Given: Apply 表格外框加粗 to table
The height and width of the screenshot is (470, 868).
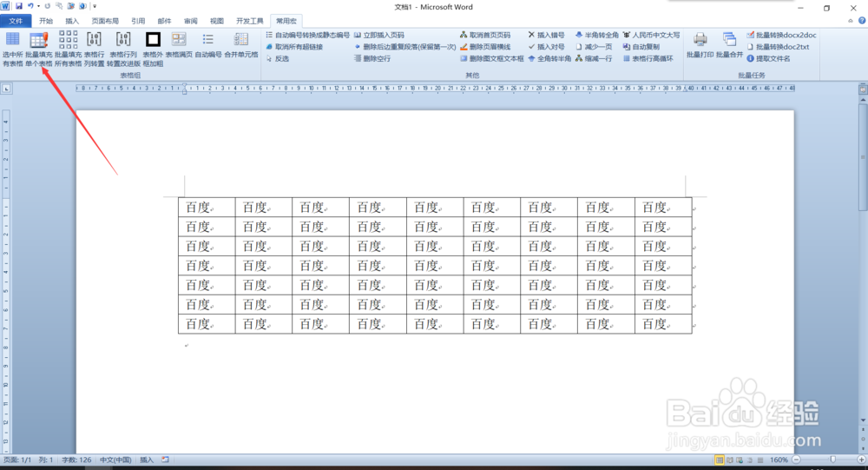Looking at the screenshot, I should (153, 49).
